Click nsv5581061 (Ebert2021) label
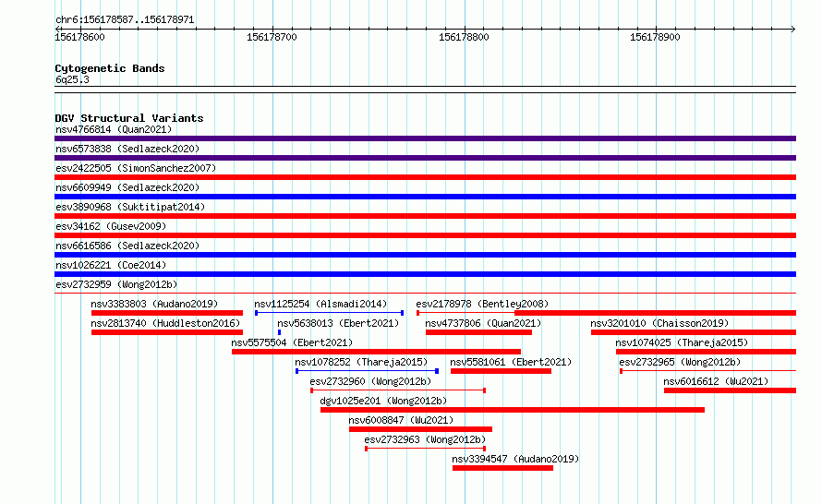The height and width of the screenshot is (504, 822). tap(511, 362)
